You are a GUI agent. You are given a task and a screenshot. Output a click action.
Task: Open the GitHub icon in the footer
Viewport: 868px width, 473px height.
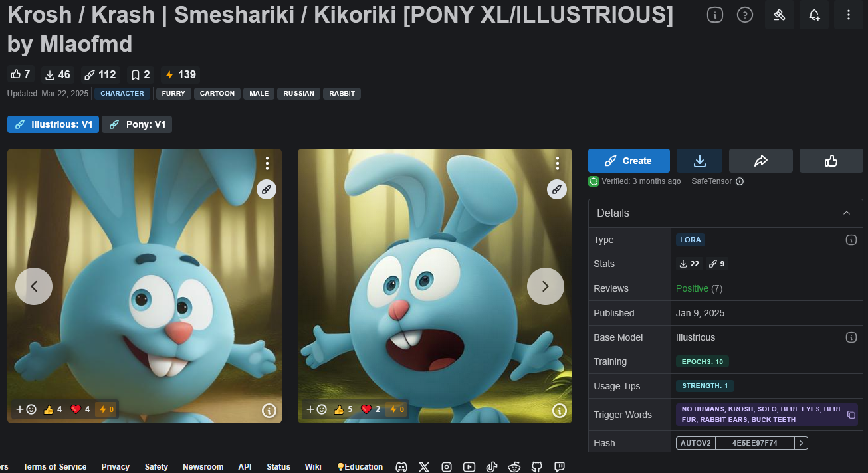click(537, 467)
